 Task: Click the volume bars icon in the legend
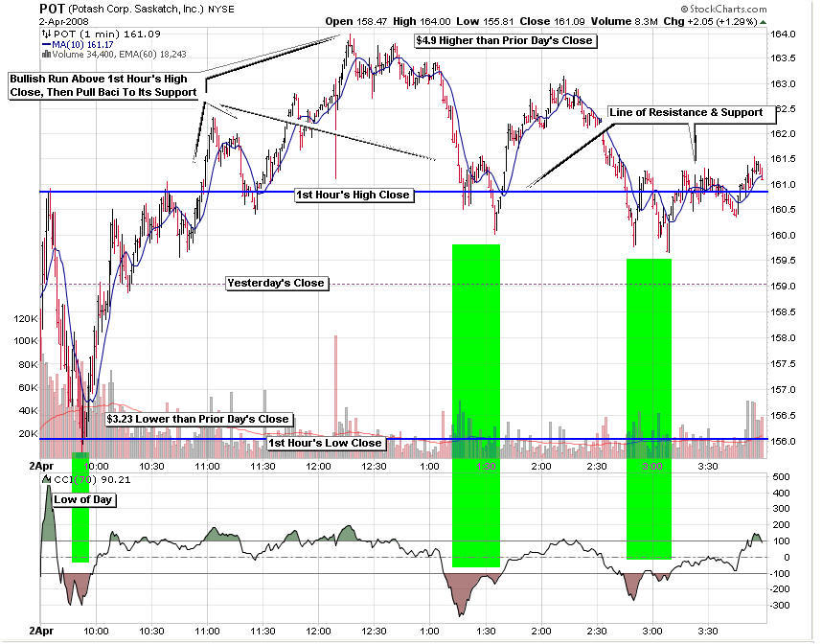click(x=46, y=54)
